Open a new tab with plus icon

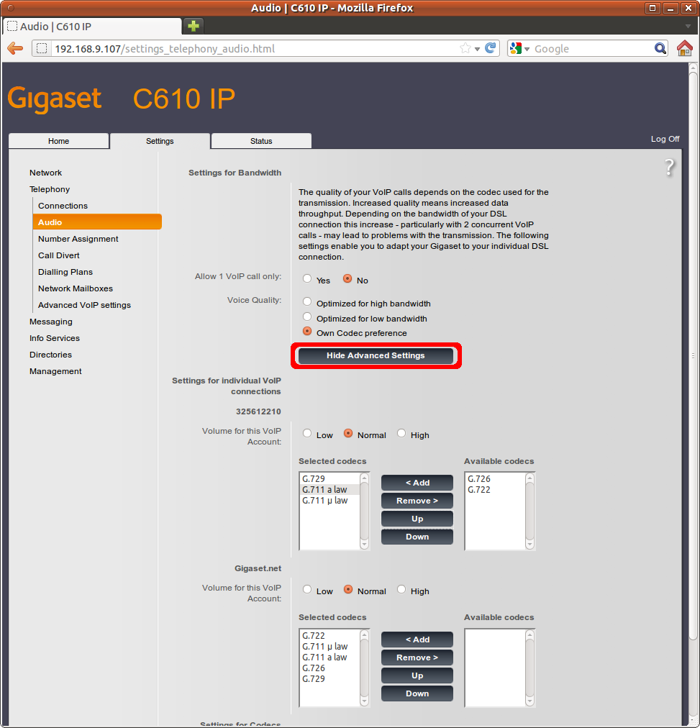tap(194, 27)
